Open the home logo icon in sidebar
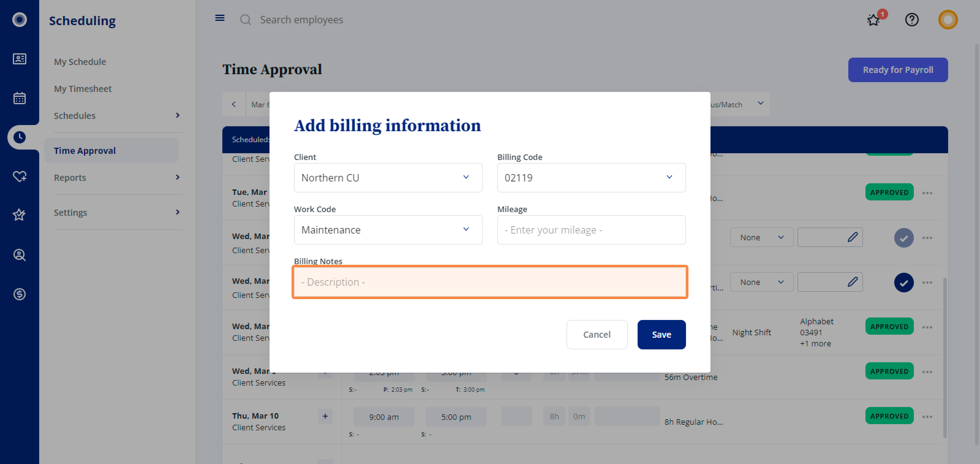This screenshot has width=980, height=464. (x=19, y=19)
